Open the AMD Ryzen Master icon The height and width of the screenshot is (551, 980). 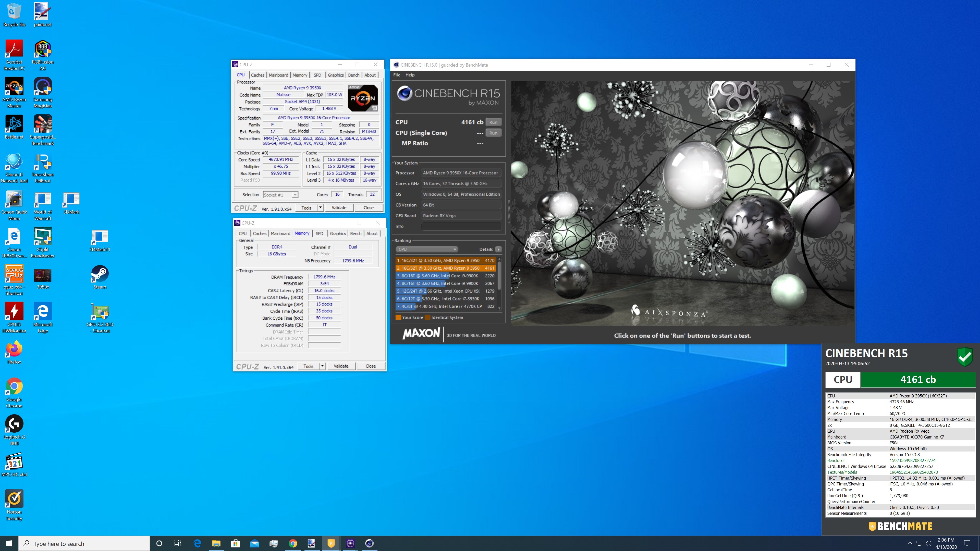(14, 93)
